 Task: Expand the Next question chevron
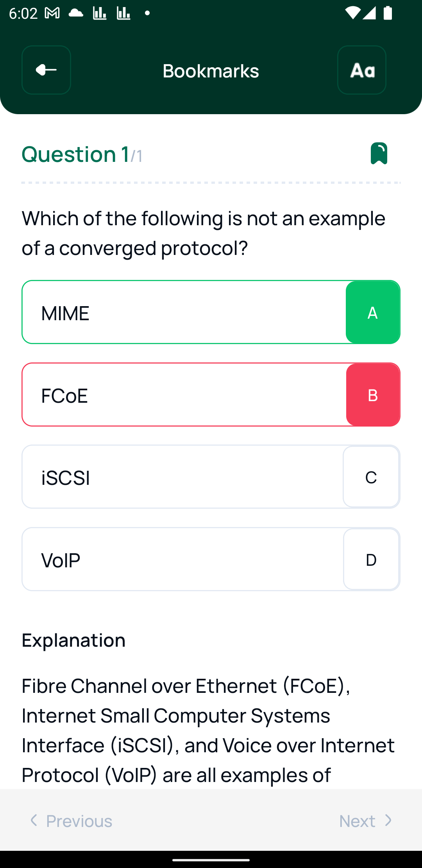pos(387,821)
